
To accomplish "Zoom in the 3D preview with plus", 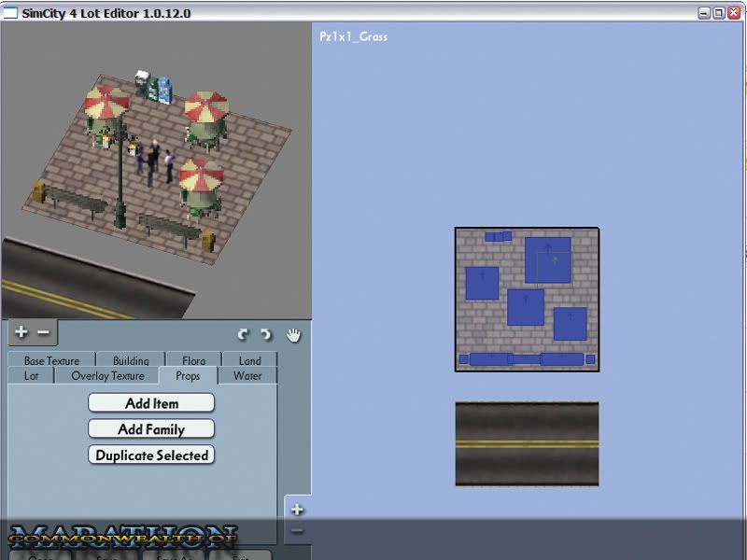I will pos(21,332).
